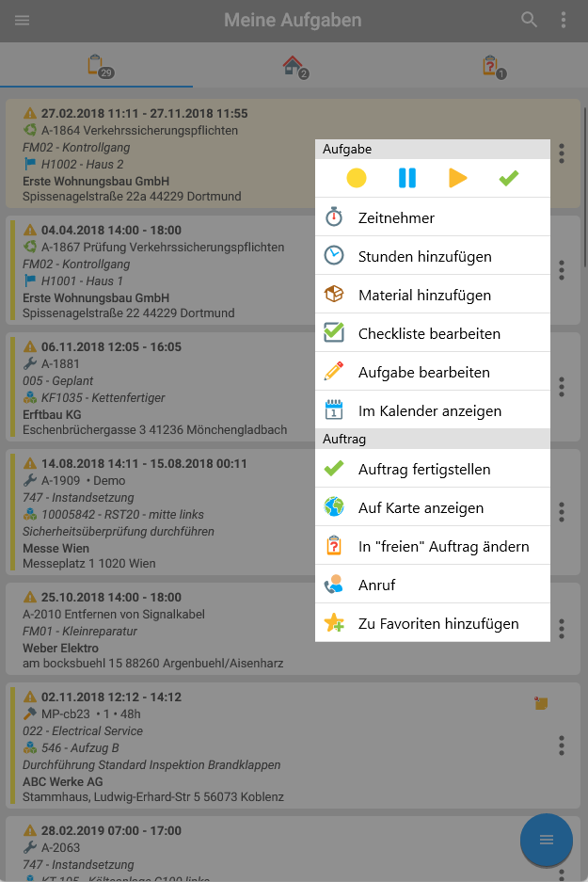
Task: Click the box icon beside Material hinzufügen
Action: pyautogui.click(x=334, y=294)
